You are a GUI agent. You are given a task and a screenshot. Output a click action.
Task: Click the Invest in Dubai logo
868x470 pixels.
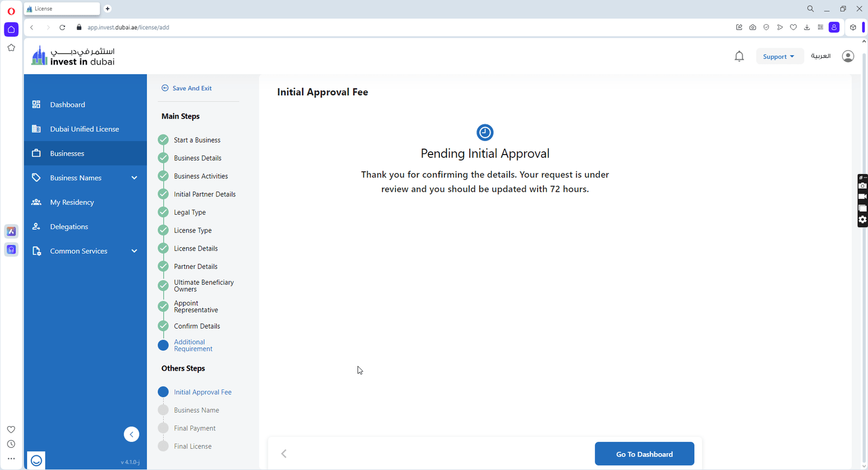point(73,56)
